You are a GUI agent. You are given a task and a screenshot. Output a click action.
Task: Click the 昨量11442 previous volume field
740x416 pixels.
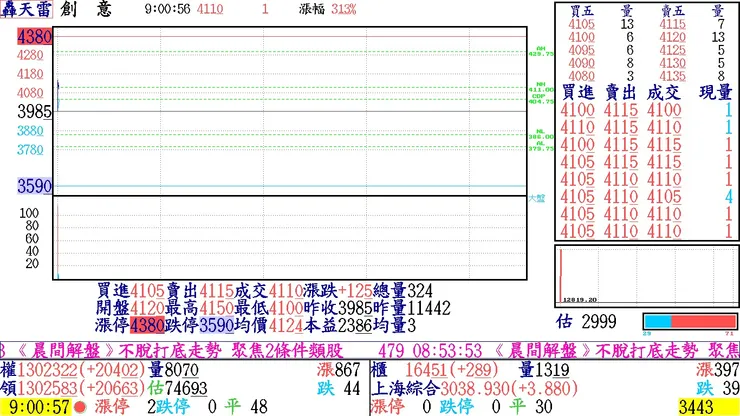point(412,308)
